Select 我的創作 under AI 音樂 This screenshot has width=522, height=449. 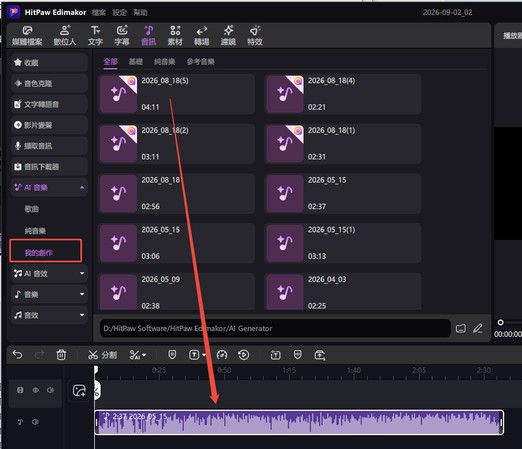pyautogui.click(x=39, y=253)
